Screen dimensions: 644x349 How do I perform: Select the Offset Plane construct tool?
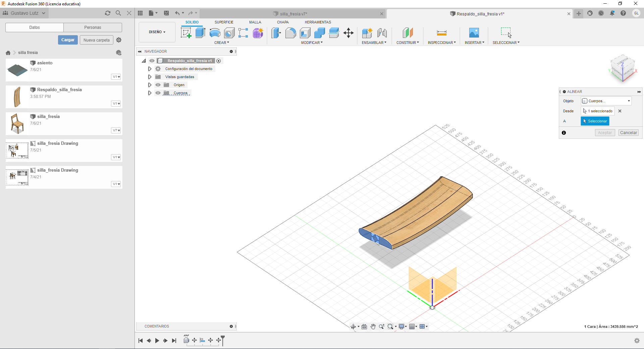click(x=408, y=33)
